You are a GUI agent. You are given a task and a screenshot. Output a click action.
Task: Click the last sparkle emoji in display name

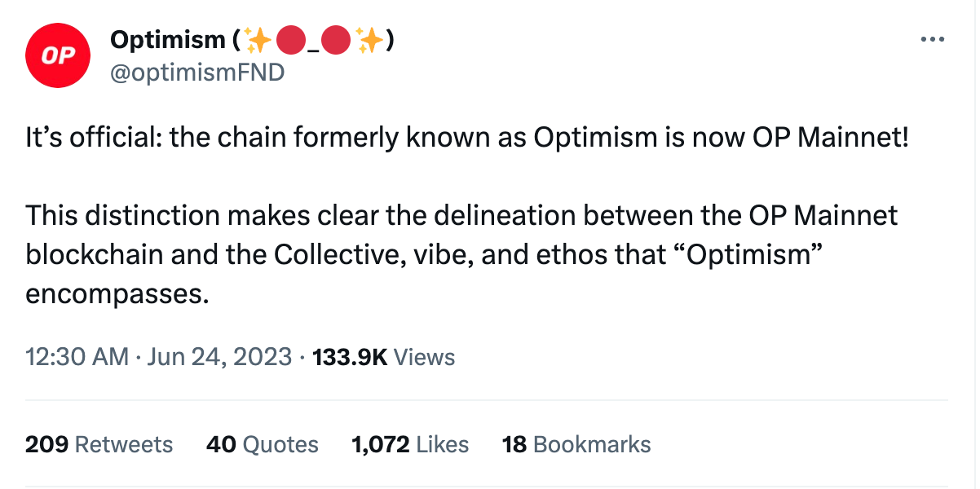click(369, 39)
